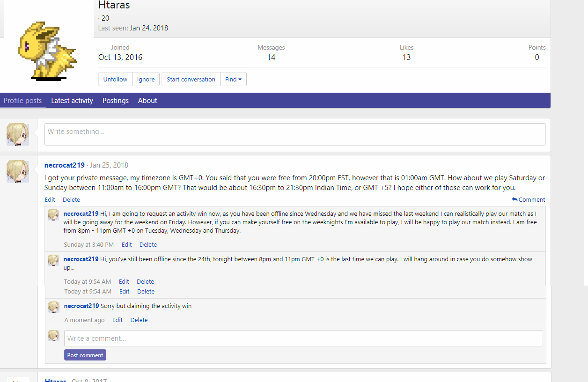The height and width of the screenshot is (382, 588).
Task: Submit with the Post comment button
Action: 85,355
